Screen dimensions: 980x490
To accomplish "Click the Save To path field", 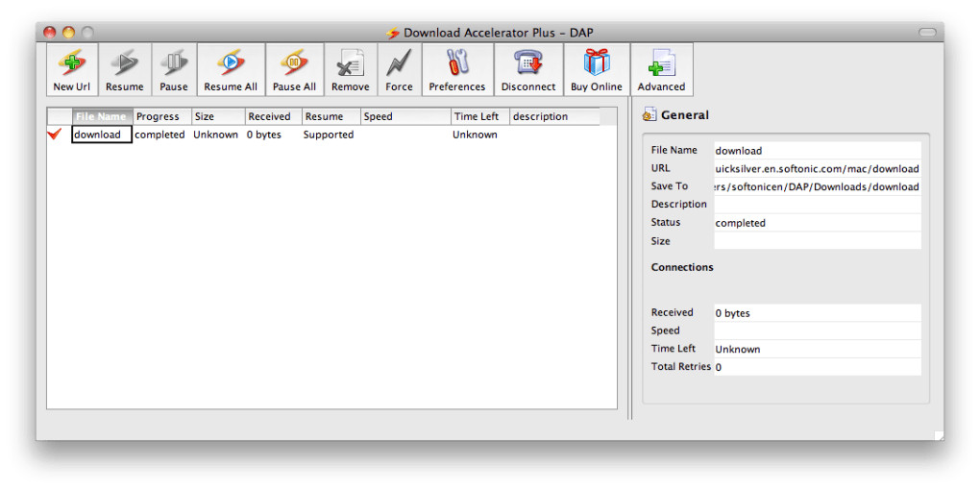I will [x=818, y=186].
